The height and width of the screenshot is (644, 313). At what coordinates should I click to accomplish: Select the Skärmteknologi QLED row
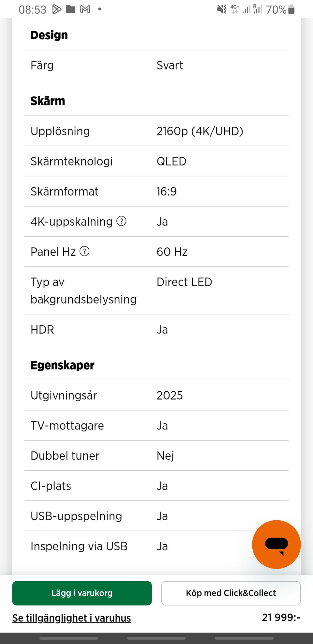pyautogui.click(x=156, y=161)
